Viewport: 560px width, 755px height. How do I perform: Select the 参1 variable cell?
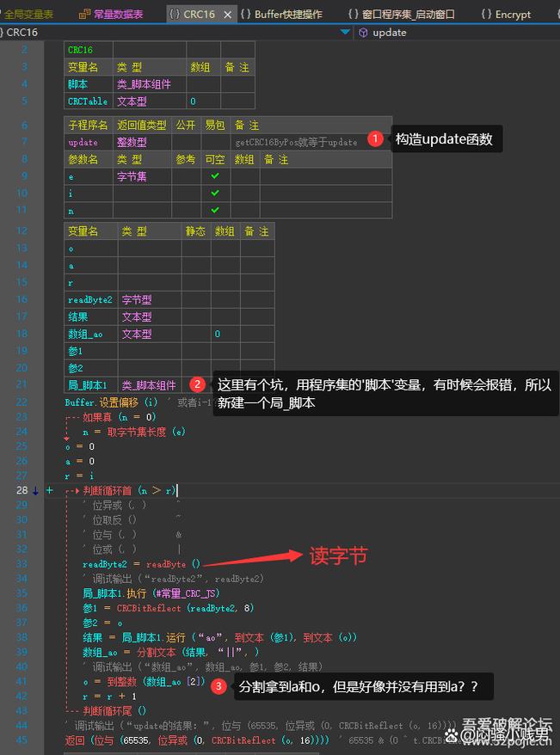pyautogui.click(x=91, y=351)
